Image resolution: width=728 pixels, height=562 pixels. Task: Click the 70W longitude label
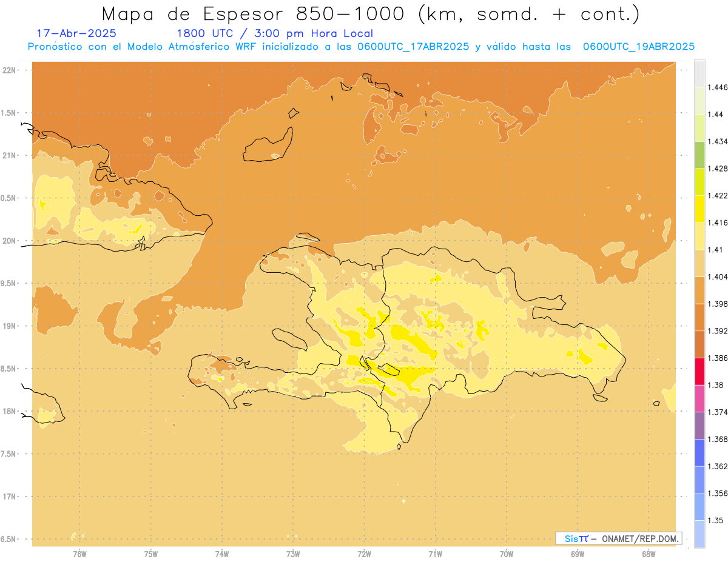[507, 554]
